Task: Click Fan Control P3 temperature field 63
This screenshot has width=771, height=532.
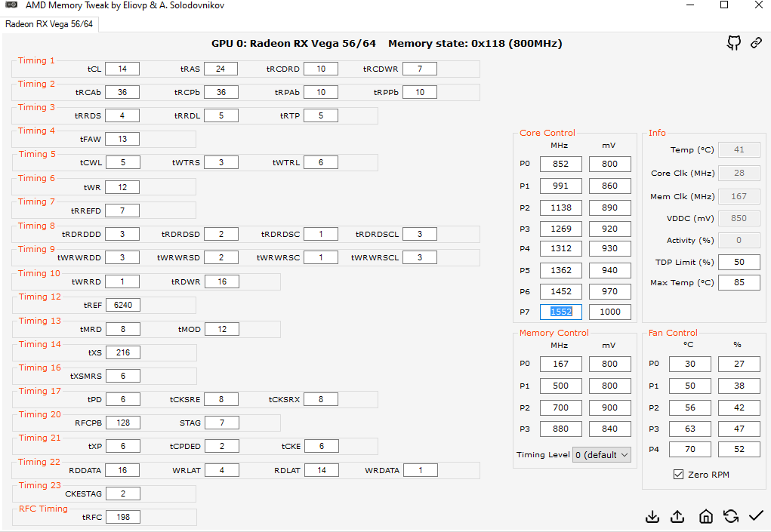Action: pos(690,429)
